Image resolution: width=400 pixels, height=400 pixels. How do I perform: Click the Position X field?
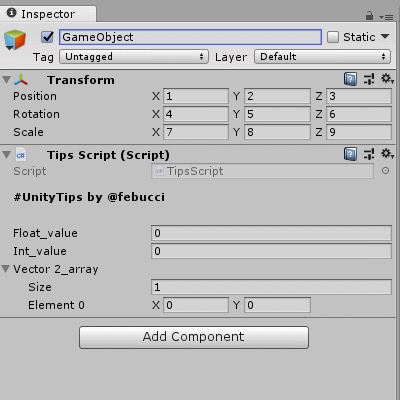point(196,96)
